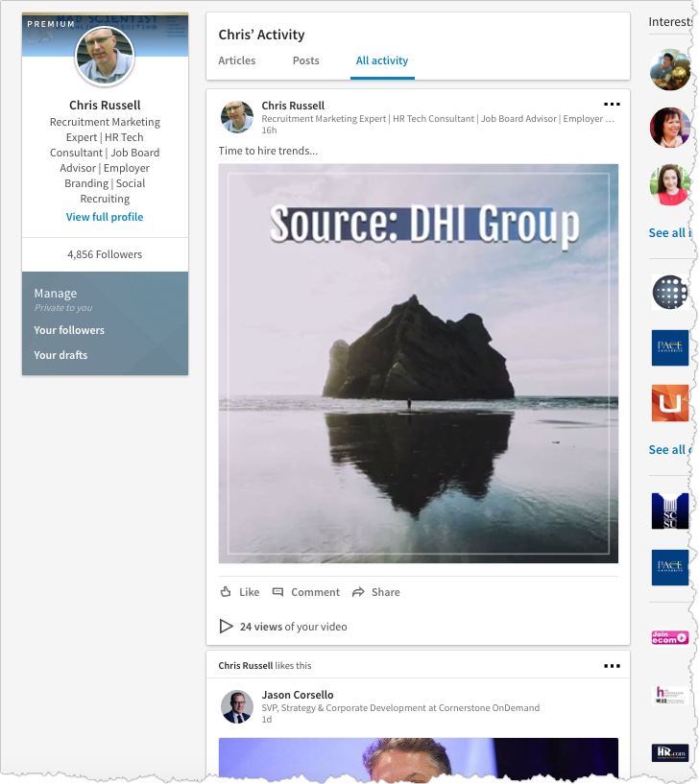The height and width of the screenshot is (784, 699).
Task: Click the Like thumbs-up icon
Action: (227, 592)
